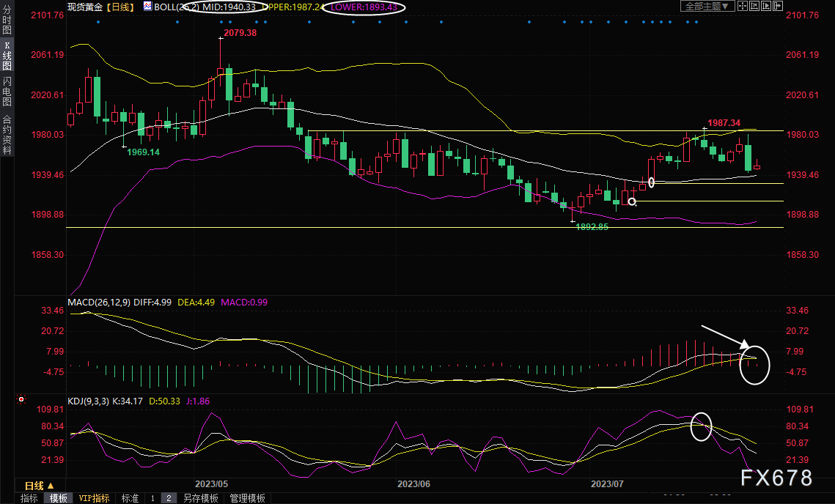Select the 指标 tab at bottom
This screenshot has height=504, width=835.
tap(29, 498)
